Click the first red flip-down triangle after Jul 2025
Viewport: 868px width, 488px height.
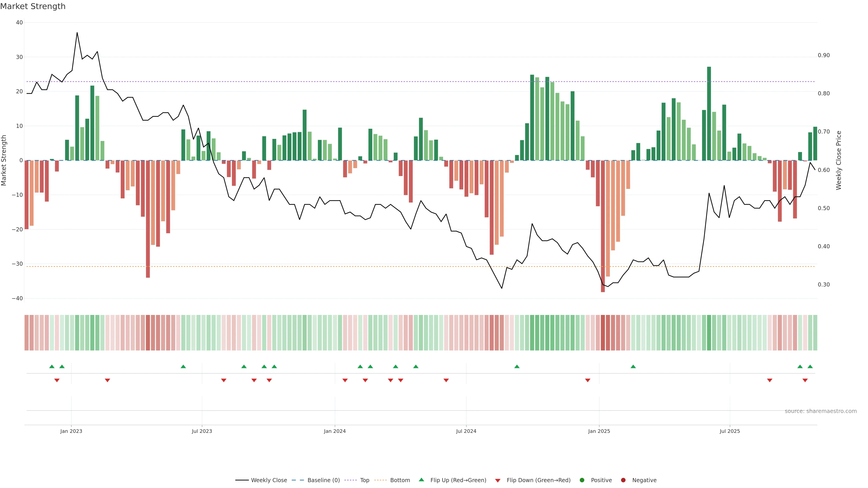[770, 380]
